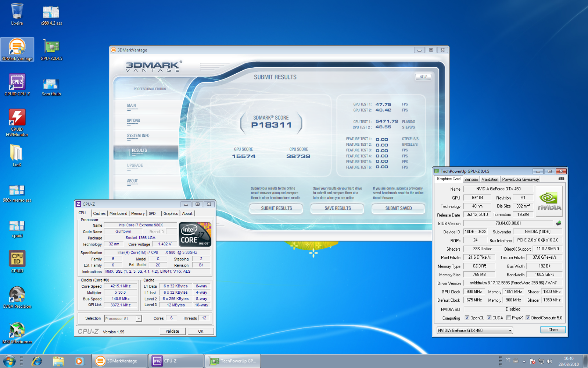This screenshot has height=368, width=588.
Task: Open MAIN in the 3DMark sidebar
Action: (132, 106)
